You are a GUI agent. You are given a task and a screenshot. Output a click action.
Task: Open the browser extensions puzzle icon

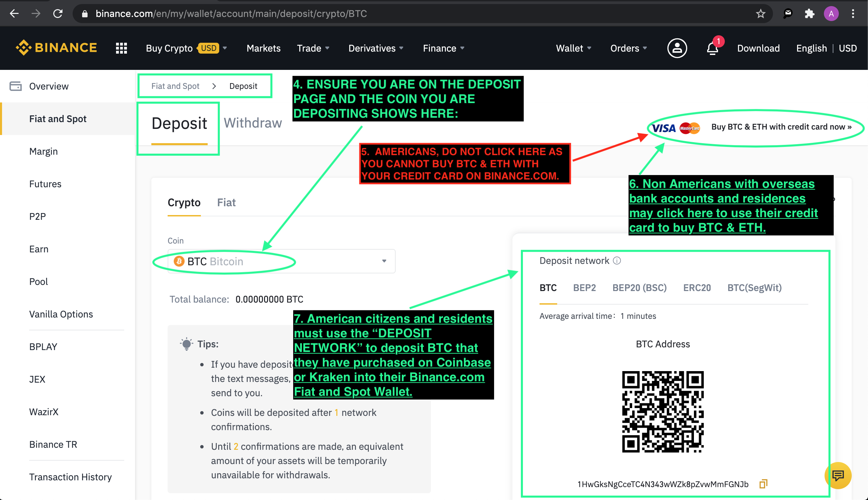(809, 14)
